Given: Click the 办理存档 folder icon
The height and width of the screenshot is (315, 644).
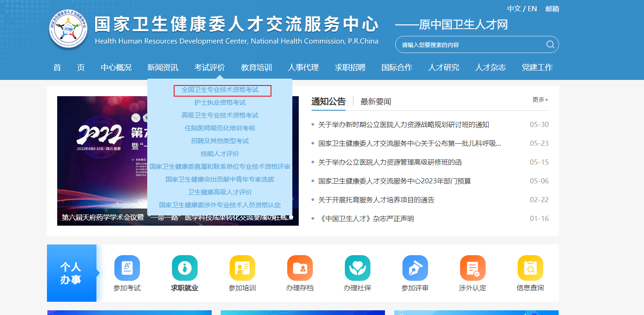Looking at the screenshot, I should point(300,268).
